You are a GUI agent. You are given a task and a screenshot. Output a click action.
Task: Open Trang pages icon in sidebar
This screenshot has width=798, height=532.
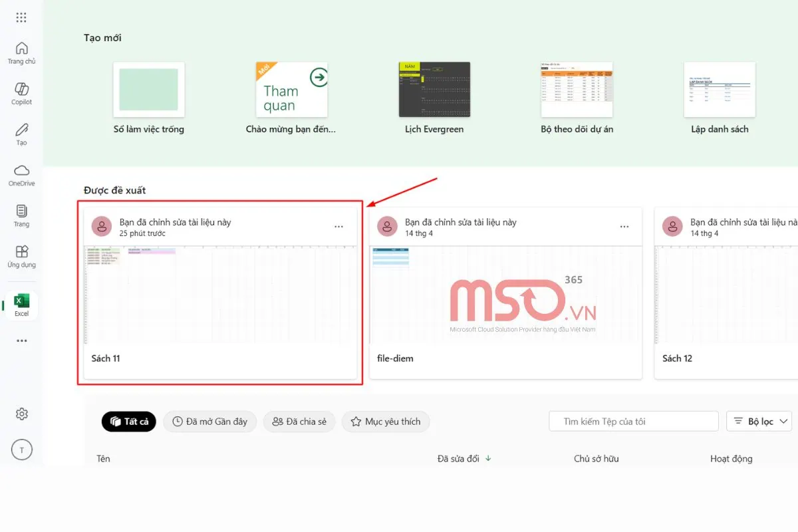point(21,212)
